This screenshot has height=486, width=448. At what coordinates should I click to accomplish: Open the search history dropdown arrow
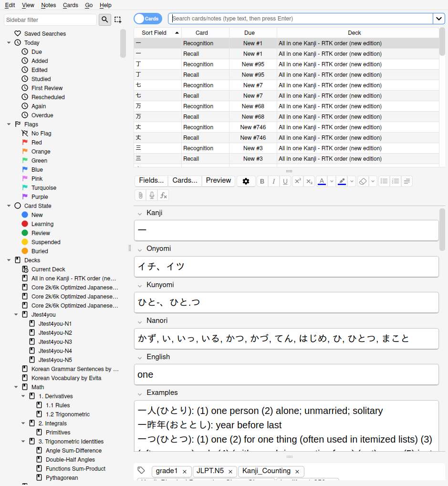point(439,19)
